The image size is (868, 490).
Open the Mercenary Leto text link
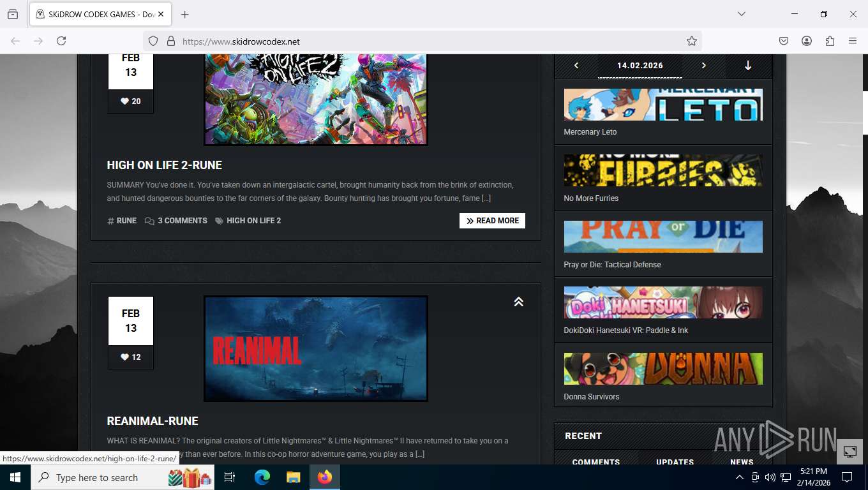coord(590,132)
